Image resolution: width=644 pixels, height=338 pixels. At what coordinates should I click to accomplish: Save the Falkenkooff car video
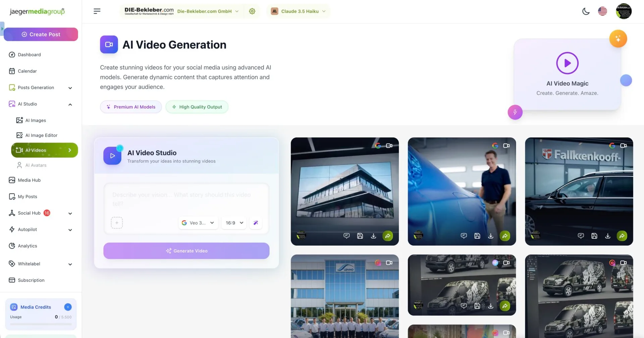pyautogui.click(x=594, y=236)
